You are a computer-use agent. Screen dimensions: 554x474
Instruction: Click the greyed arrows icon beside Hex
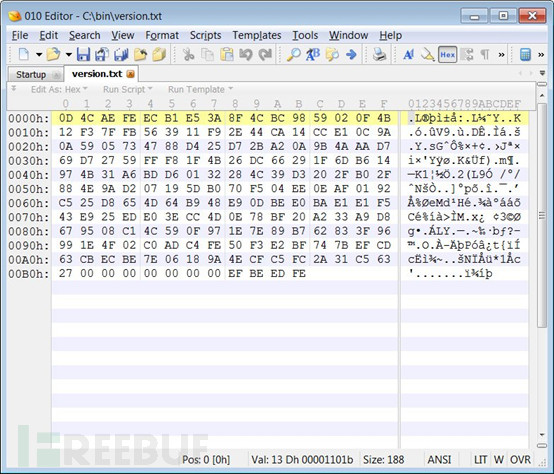(x=467, y=54)
